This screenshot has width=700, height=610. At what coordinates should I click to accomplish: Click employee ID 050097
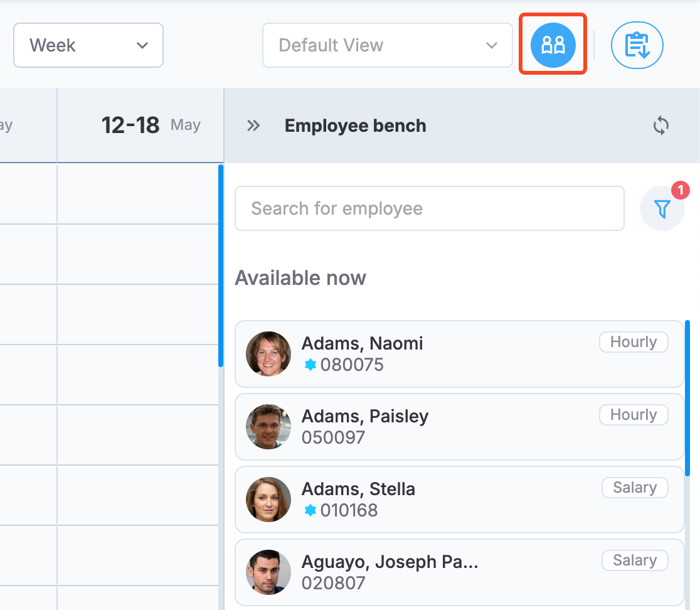tap(334, 437)
